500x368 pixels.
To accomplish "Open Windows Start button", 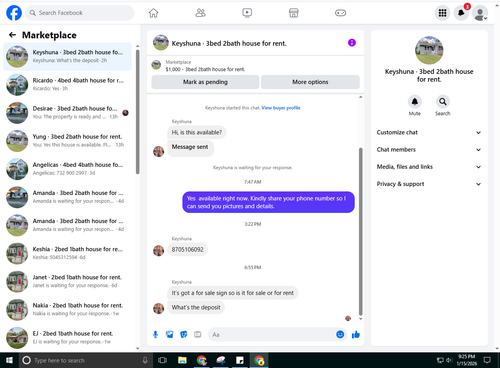I will coord(9,360).
